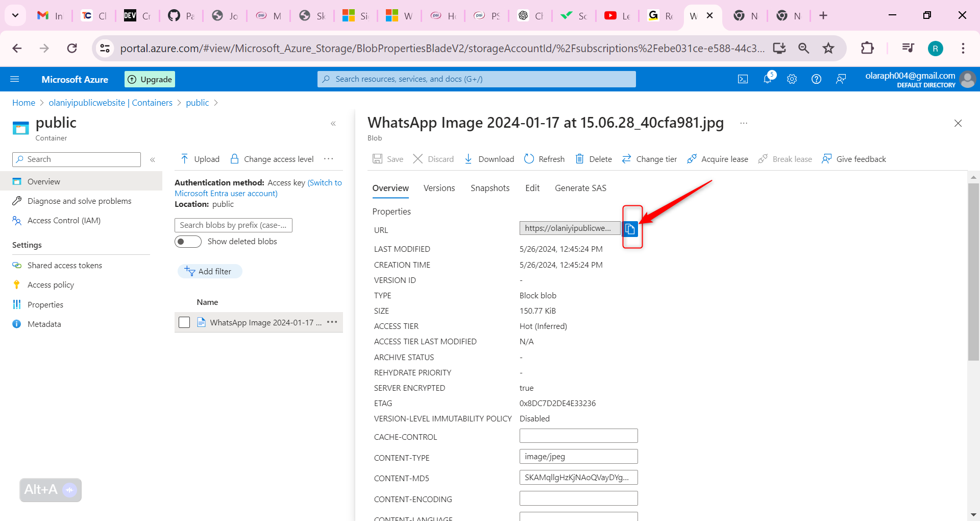Open the Generate SAS tab
This screenshot has height=521, width=980.
pos(580,188)
